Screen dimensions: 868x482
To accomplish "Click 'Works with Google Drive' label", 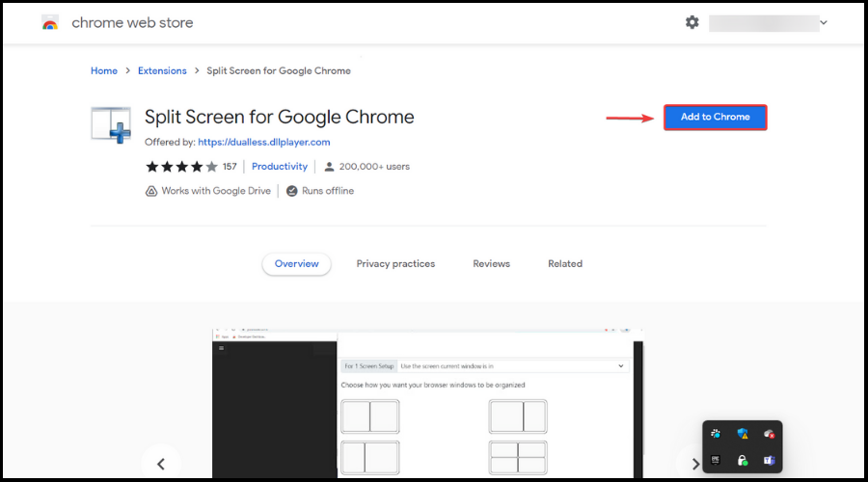I will pyautogui.click(x=216, y=191).
